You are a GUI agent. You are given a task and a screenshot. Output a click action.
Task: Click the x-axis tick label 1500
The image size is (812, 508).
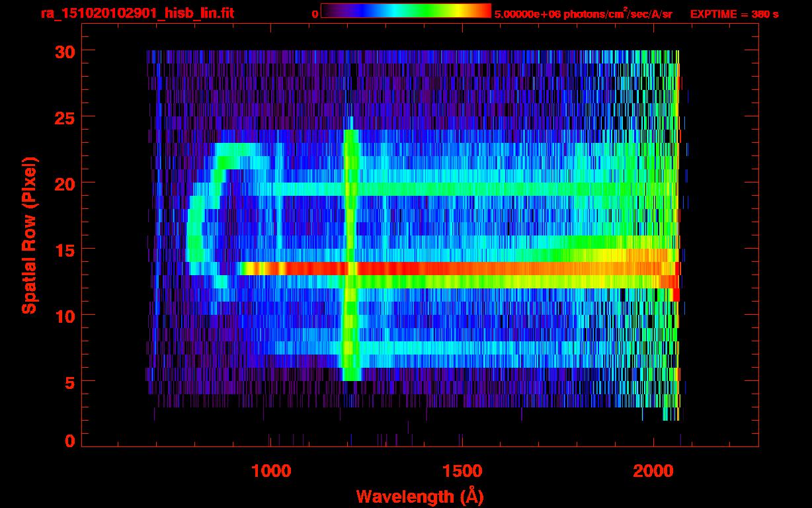pos(462,471)
